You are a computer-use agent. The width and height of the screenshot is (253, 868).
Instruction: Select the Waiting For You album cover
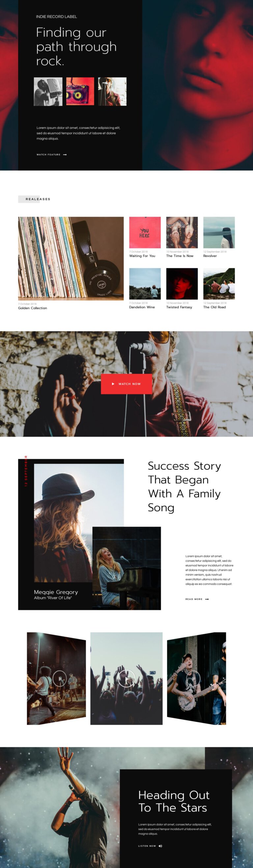145,233
